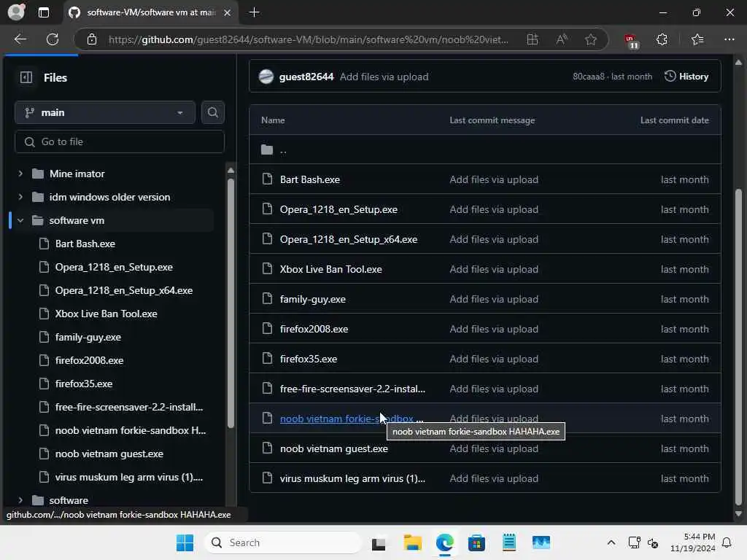Viewport: 747px width, 560px height.
Task: Open the Add files via upload commit message
Action: [384, 77]
